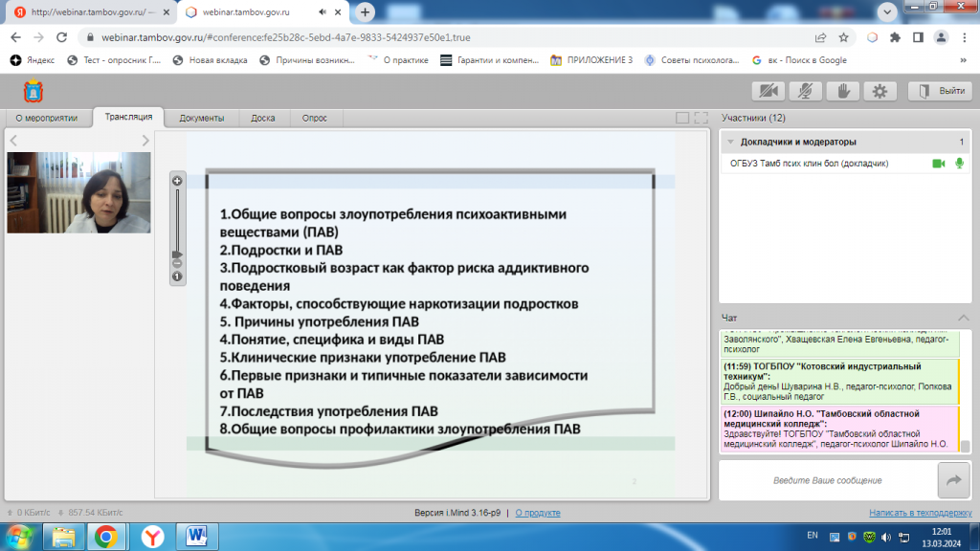
Task: Click the speaker's webcam video thumbnail
Action: point(78,192)
